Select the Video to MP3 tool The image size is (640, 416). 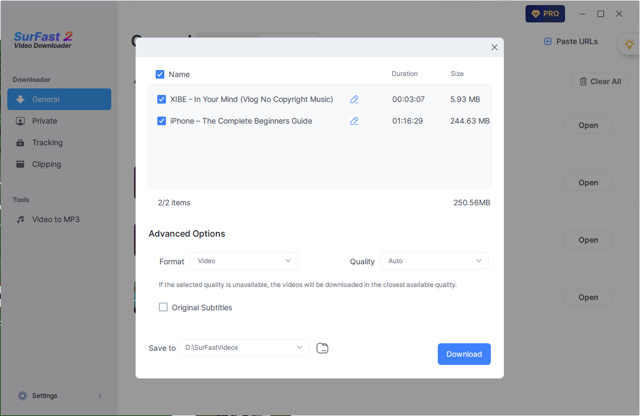click(x=55, y=219)
